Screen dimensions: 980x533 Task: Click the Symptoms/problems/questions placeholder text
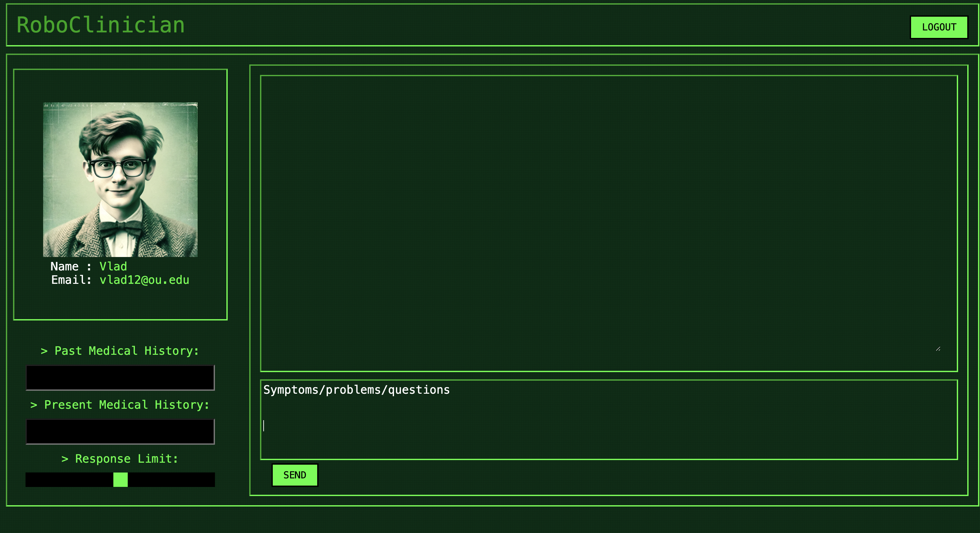(356, 390)
